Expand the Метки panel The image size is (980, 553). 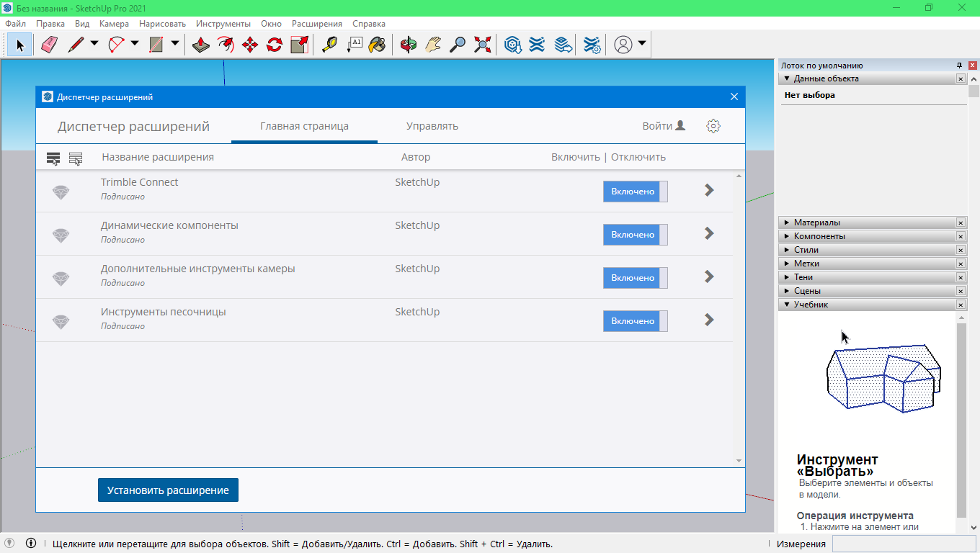[787, 264]
